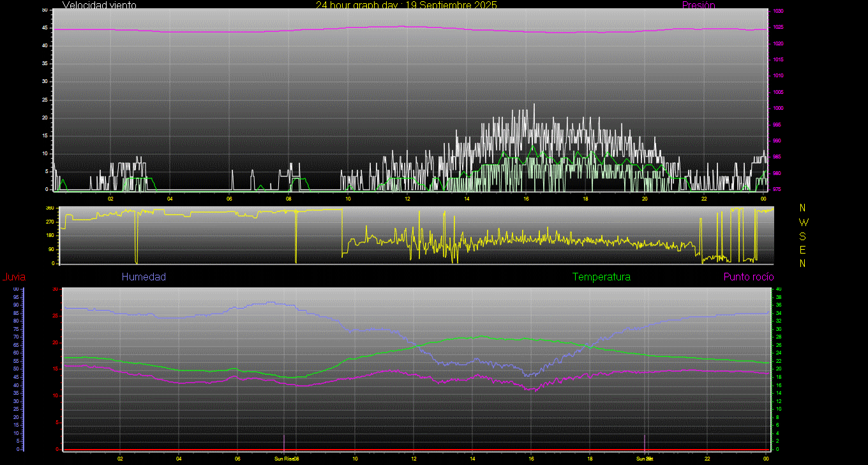
Task: Select the Sun Set marker on time axis
Action: [644, 459]
